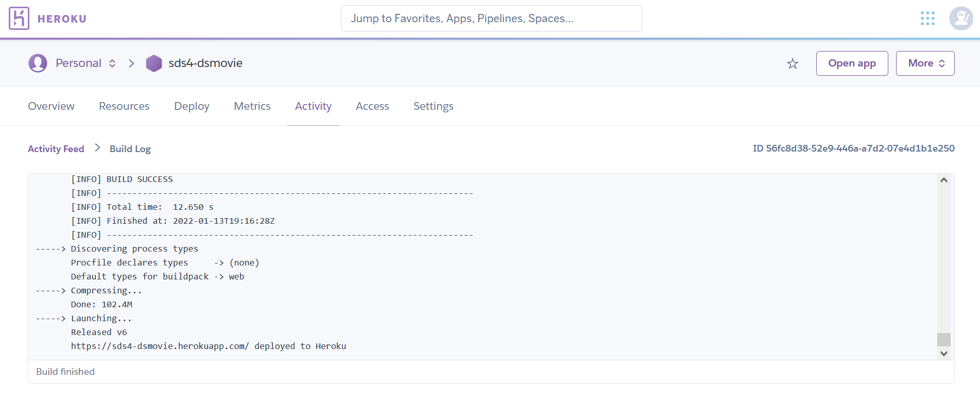
Task: Click the build log scroll down arrow
Action: [x=943, y=354]
